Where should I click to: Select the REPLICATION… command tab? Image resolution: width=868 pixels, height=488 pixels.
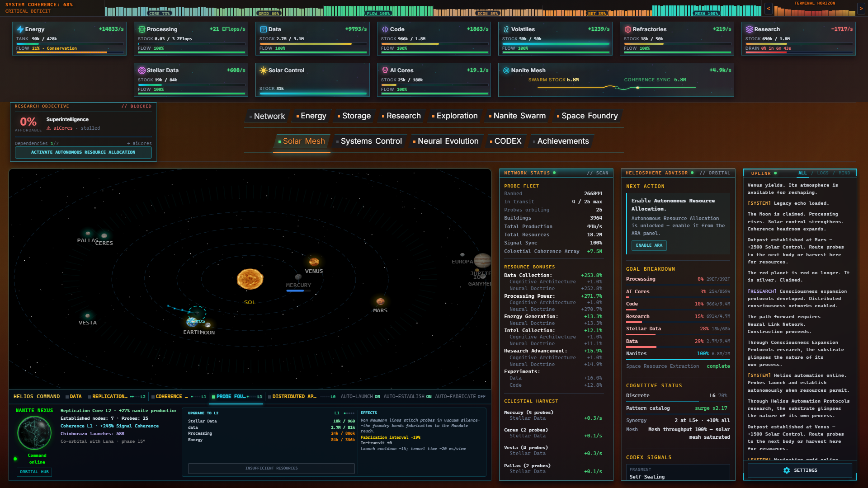(x=117, y=397)
